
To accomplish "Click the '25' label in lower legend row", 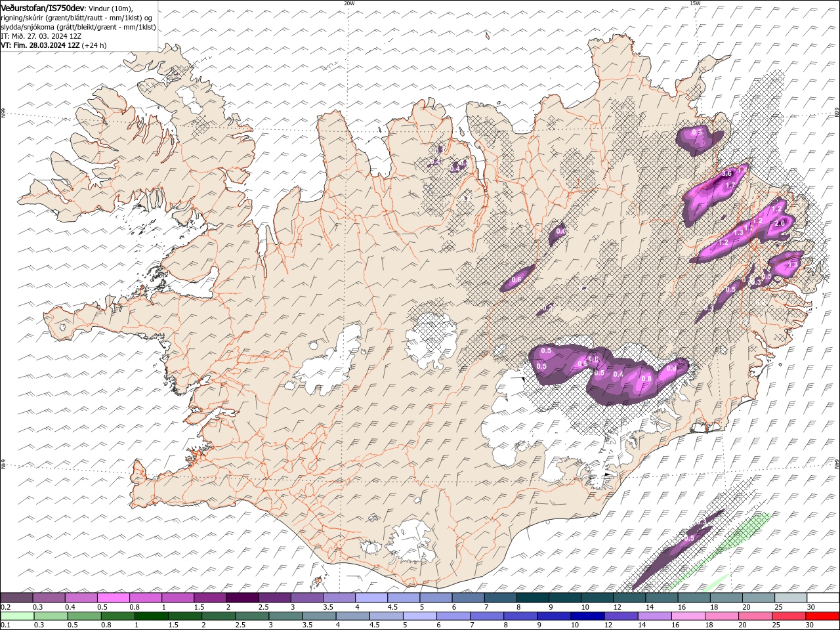I will pyautogui.click(x=776, y=625).
